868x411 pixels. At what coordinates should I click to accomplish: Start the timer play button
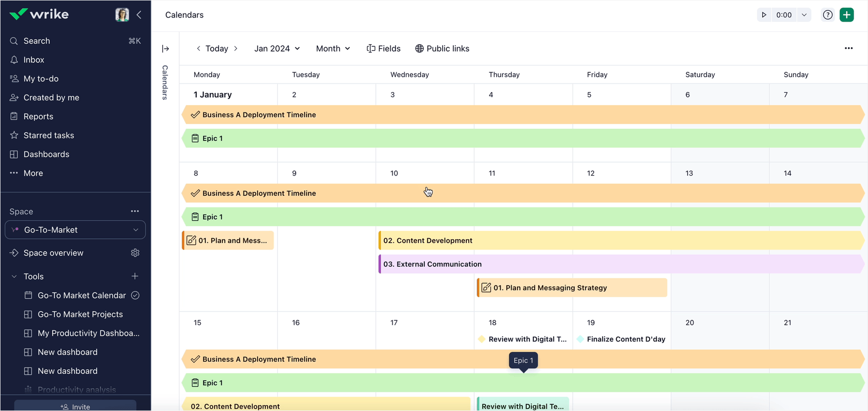(764, 15)
